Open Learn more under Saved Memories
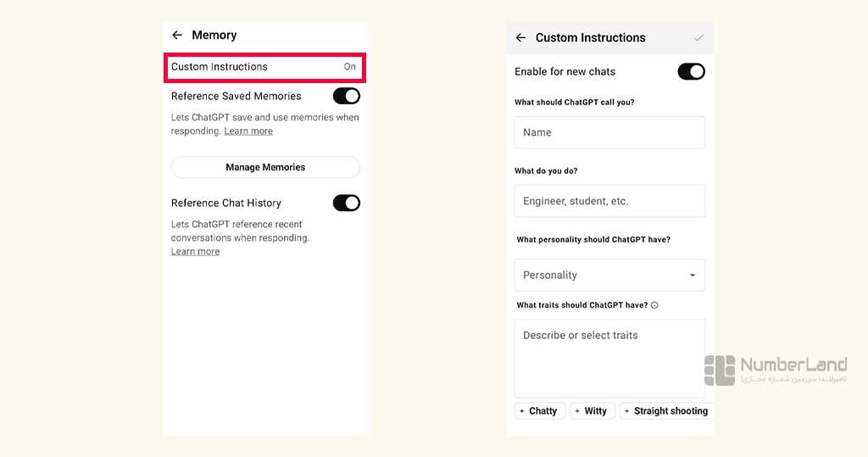Image resolution: width=868 pixels, height=457 pixels. pyautogui.click(x=248, y=131)
